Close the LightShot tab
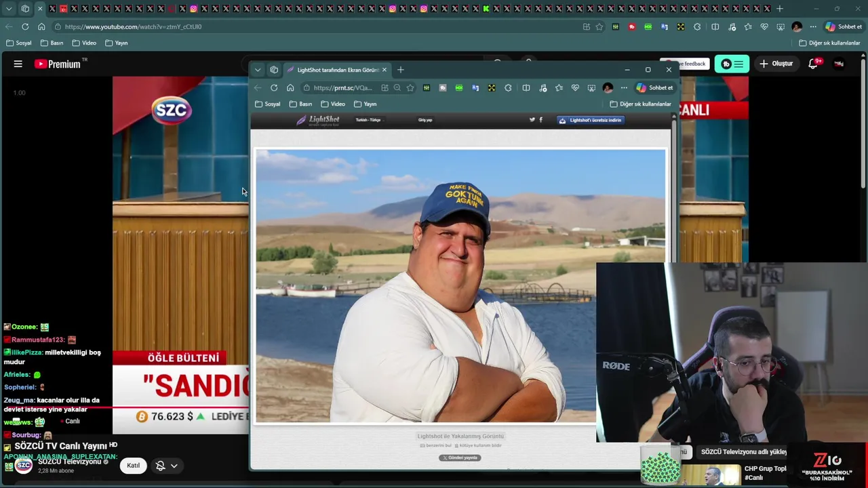The width and height of the screenshot is (868, 488). pyautogui.click(x=384, y=70)
